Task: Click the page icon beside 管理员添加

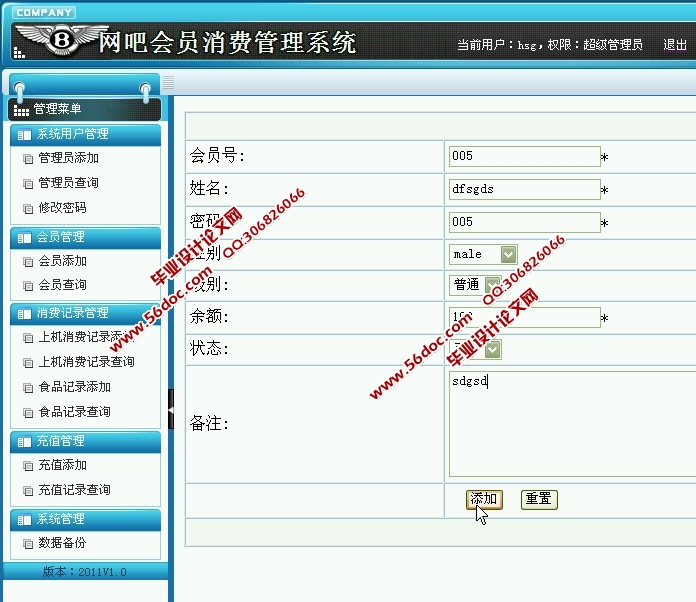Action: [28, 158]
